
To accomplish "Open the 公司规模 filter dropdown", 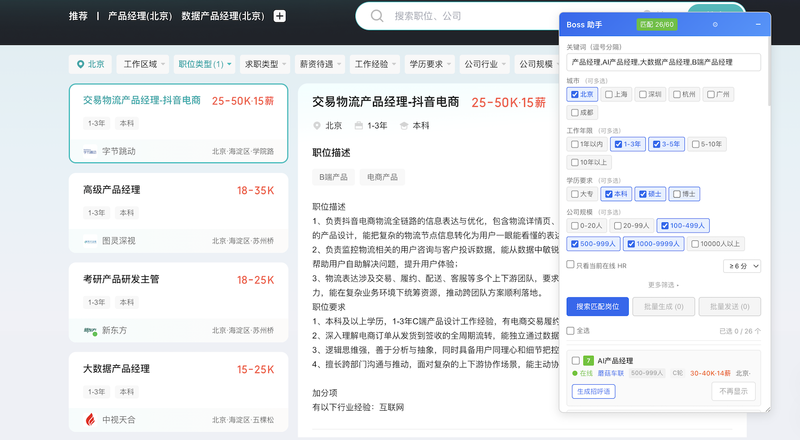I will [x=537, y=64].
